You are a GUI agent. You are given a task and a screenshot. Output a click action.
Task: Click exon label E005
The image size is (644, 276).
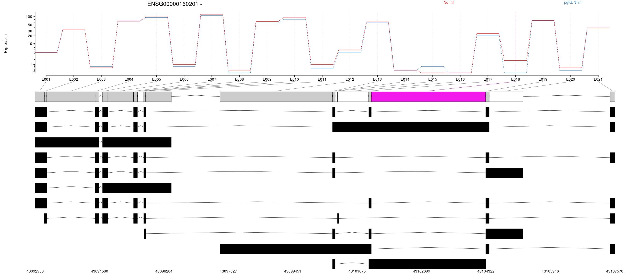click(x=156, y=79)
